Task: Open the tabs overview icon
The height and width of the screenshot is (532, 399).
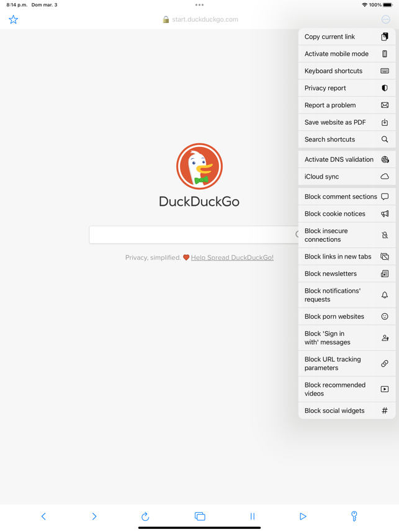Action: pyautogui.click(x=200, y=516)
